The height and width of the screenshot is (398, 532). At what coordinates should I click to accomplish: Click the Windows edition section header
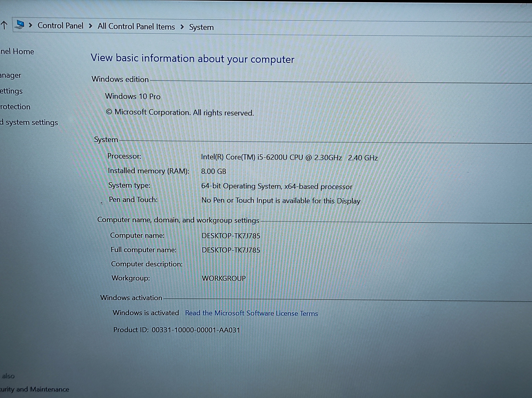120,79
